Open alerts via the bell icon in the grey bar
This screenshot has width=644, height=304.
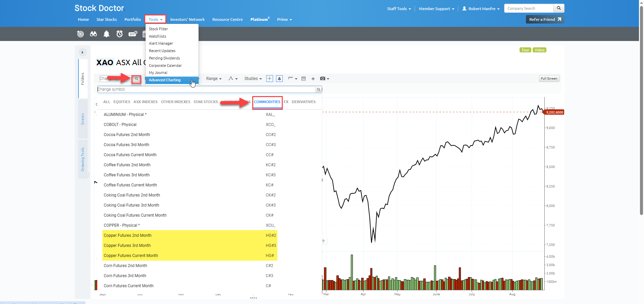[x=106, y=34]
